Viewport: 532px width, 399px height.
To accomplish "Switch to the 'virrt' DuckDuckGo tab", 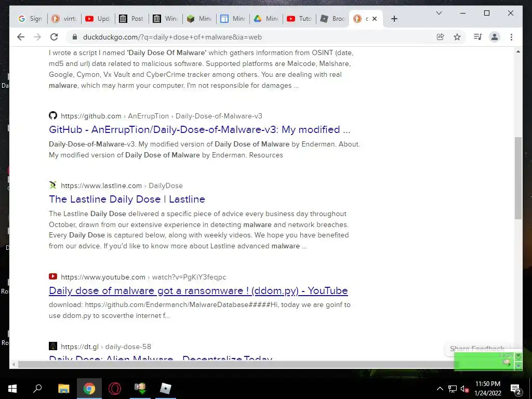I will 64,19.
